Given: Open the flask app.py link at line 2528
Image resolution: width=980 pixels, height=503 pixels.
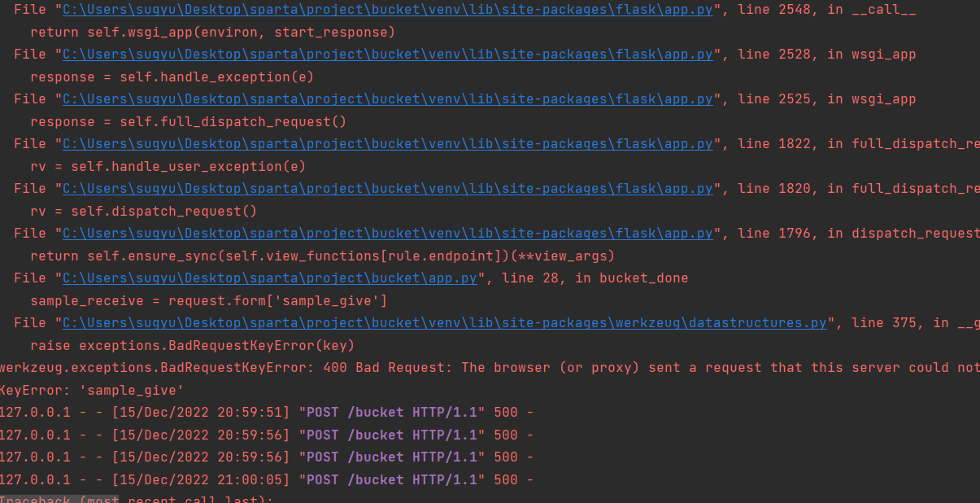Looking at the screenshot, I should tap(388, 55).
